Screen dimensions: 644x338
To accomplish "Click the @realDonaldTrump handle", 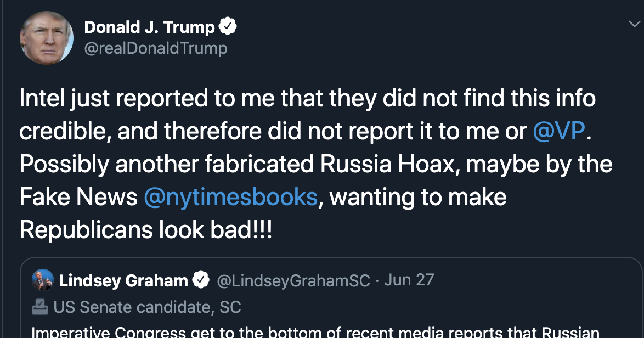I will (x=155, y=48).
